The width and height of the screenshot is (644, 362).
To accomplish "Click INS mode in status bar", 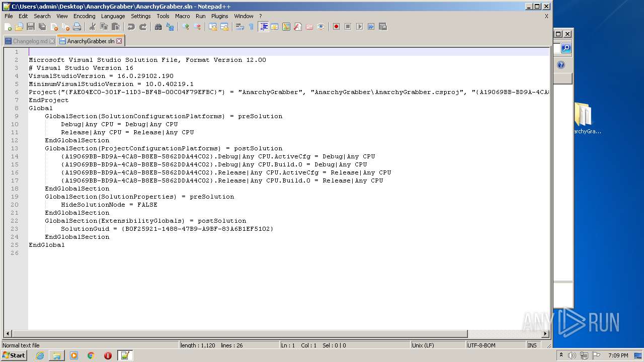I will click(532, 345).
